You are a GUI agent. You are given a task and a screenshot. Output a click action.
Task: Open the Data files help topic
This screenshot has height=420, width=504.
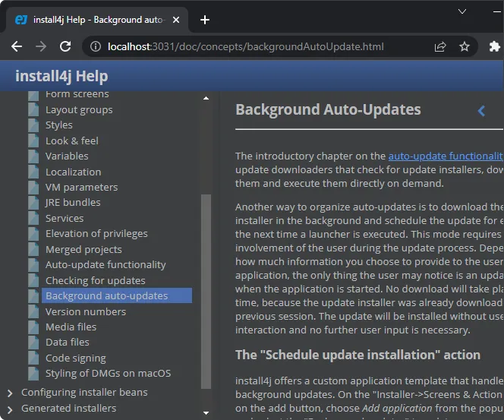(68, 342)
